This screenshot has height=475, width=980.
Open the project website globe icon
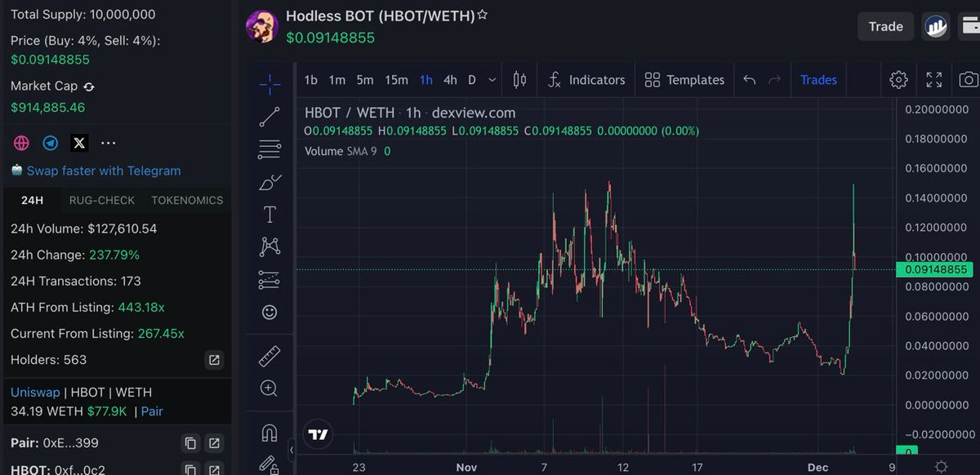click(21, 143)
